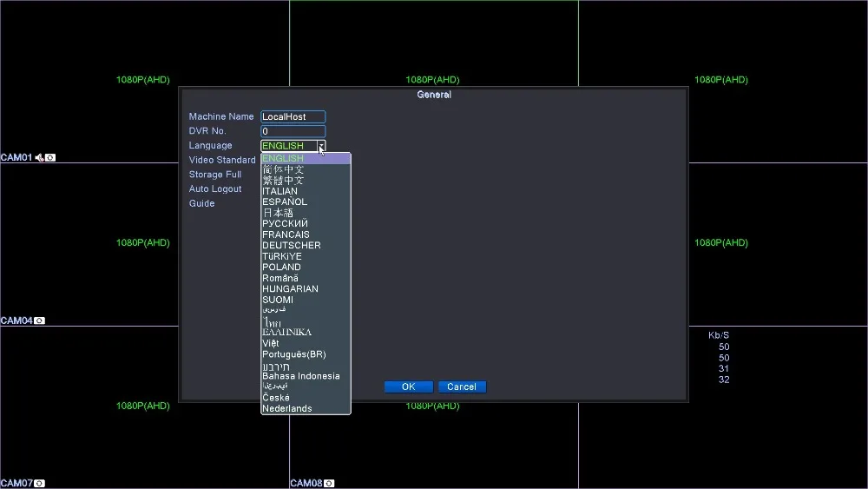Image resolution: width=868 pixels, height=489 pixels.
Task: Click the OK button
Action: (x=409, y=387)
